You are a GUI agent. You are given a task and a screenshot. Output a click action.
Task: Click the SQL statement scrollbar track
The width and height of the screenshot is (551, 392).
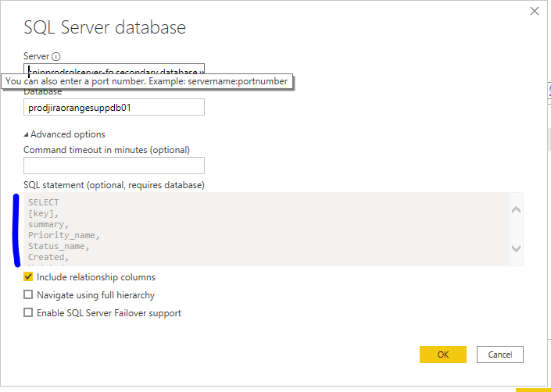(x=516, y=229)
